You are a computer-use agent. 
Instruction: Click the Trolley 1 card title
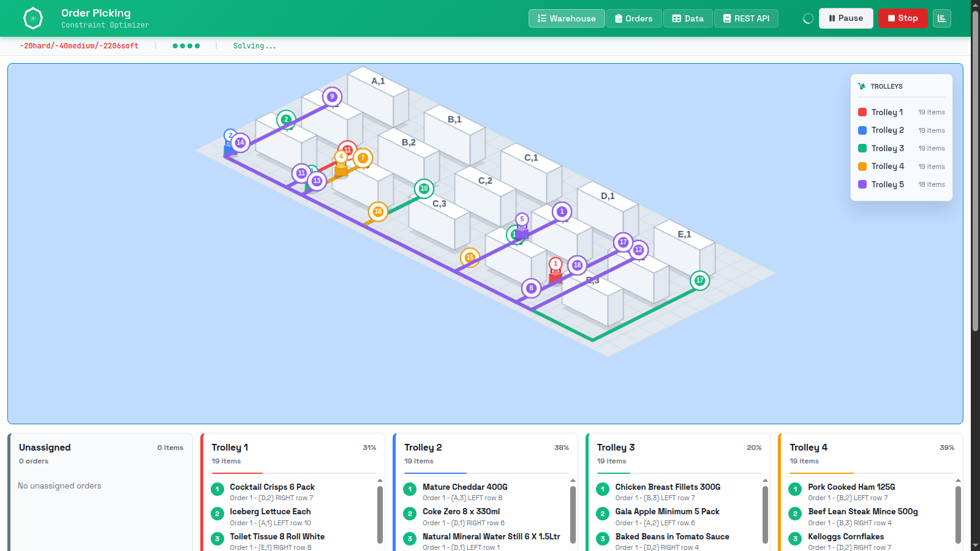click(230, 448)
